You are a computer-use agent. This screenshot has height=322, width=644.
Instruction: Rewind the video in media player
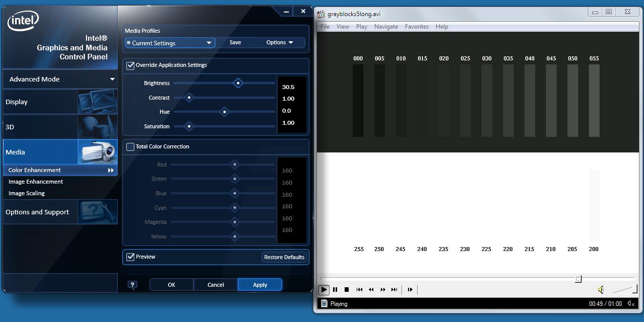coord(371,290)
